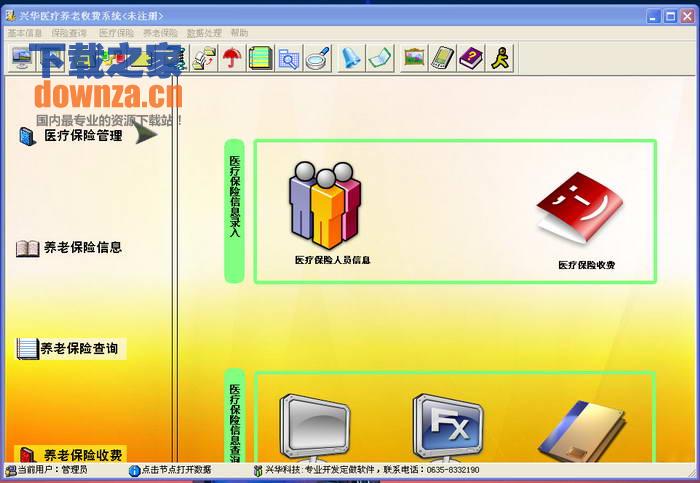
Task: Click the green notepad toolbar icon
Action: tap(260, 58)
